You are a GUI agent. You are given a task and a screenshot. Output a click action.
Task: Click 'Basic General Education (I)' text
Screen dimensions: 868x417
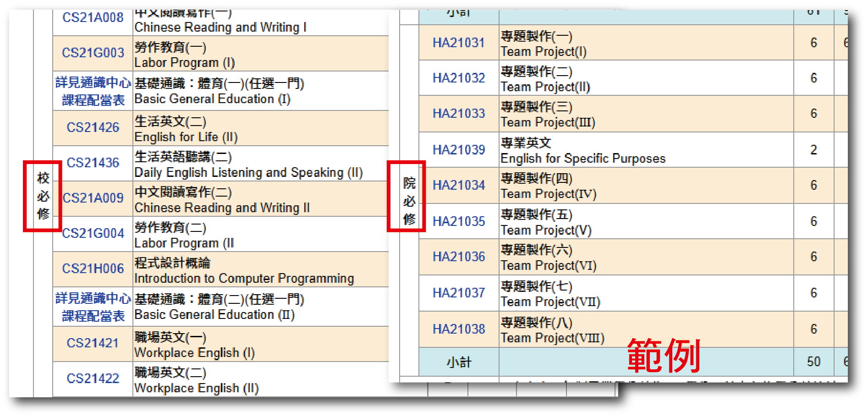[213, 99]
